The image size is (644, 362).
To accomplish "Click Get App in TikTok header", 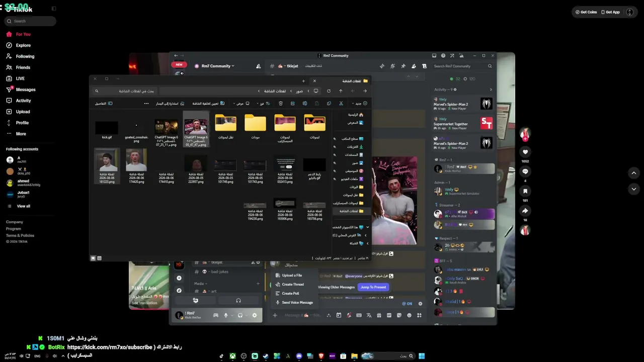I will pos(610,12).
